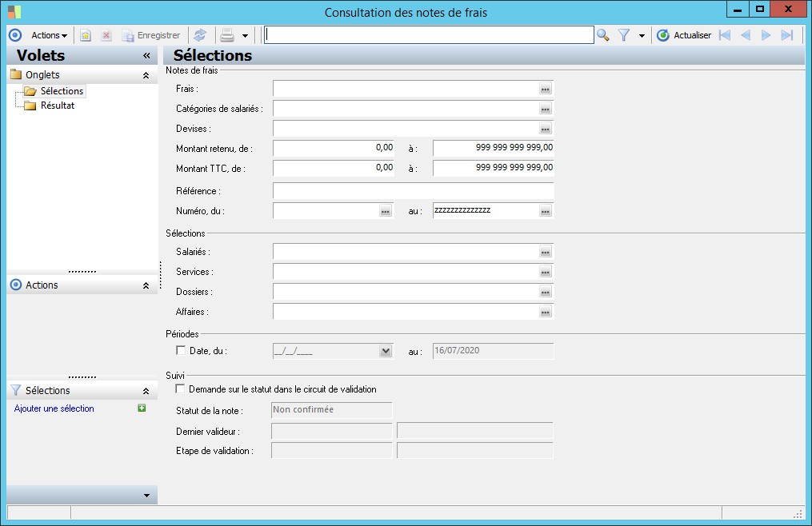Image resolution: width=812 pixels, height=526 pixels.
Task: Select the Sélections folder in Onglets
Action: click(62, 91)
